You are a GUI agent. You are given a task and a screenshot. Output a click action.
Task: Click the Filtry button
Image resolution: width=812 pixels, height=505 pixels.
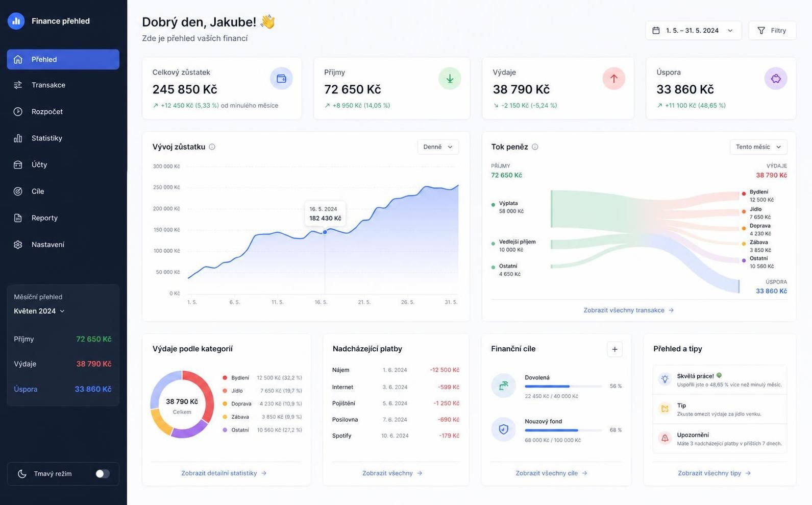(x=772, y=31)
